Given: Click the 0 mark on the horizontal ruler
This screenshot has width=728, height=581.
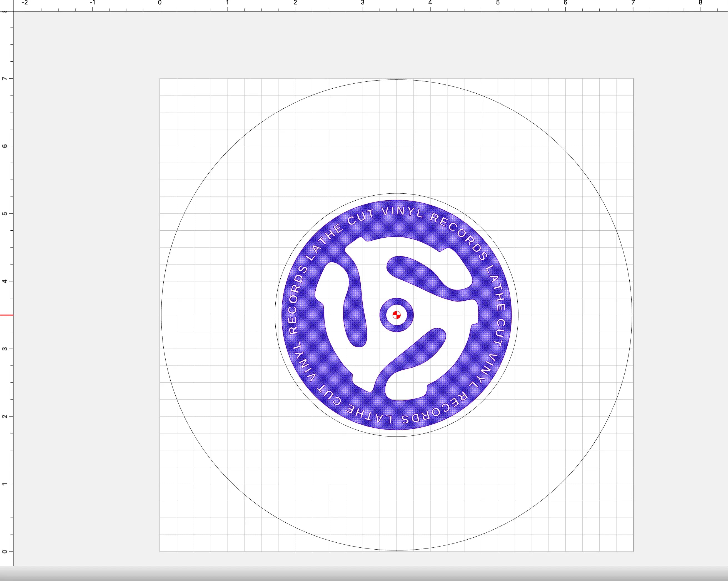Looking at the screenshot, I should pyautogui.click(x=160, y=3).
